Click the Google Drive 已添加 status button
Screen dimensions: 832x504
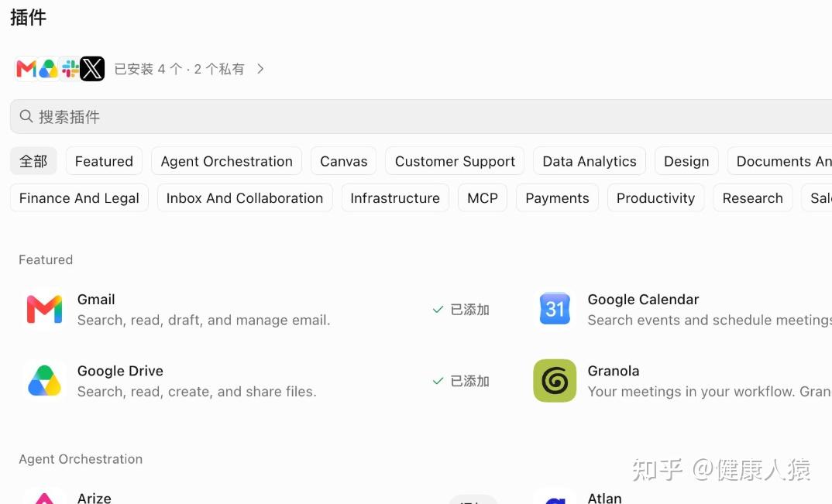[461, 381]
